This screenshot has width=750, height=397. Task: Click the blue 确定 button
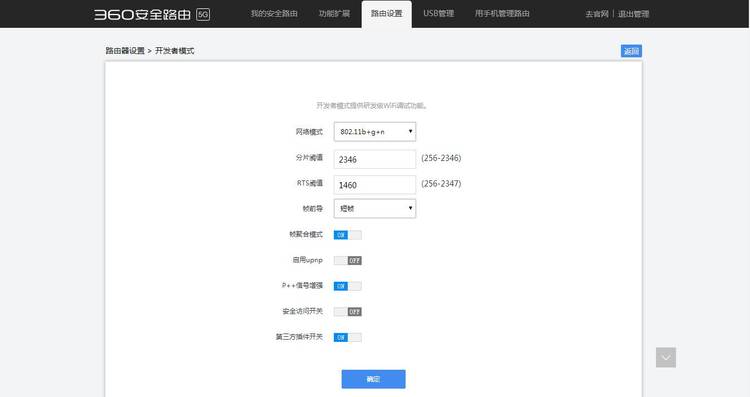point(374,379)
